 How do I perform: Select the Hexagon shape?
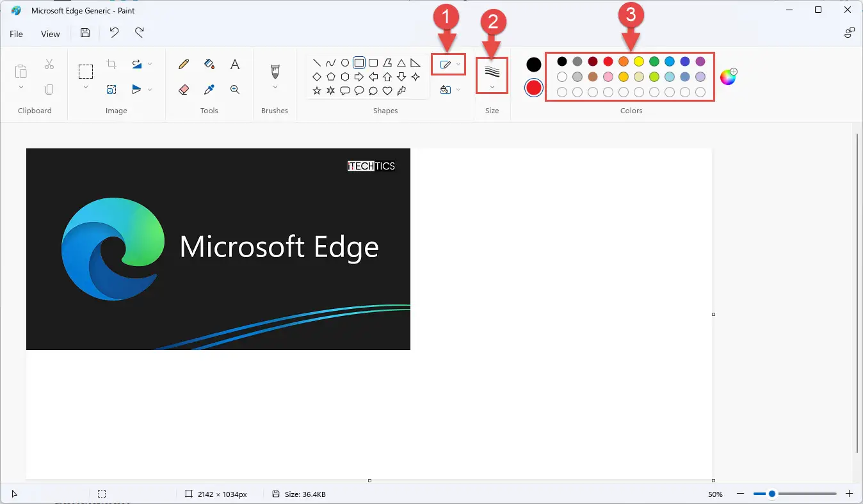(x=345, y=77)
